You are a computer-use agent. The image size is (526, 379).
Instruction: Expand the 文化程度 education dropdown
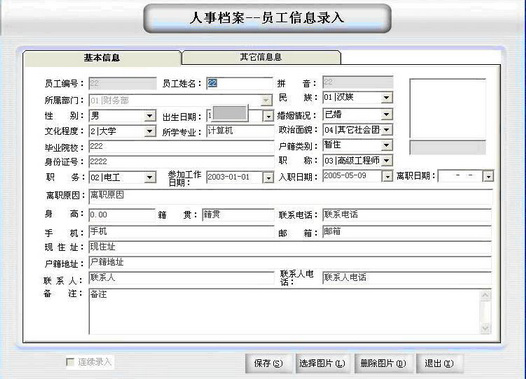[x=149, y=131]
